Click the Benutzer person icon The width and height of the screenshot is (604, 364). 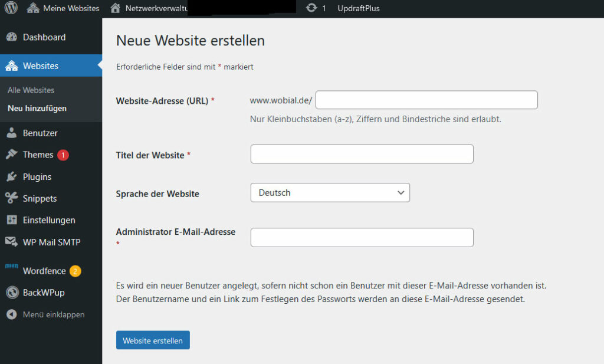pyautogui.click(x=12, y=133)
